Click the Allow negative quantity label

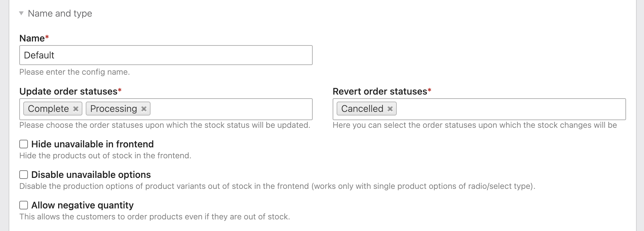[x=82, y=205]
